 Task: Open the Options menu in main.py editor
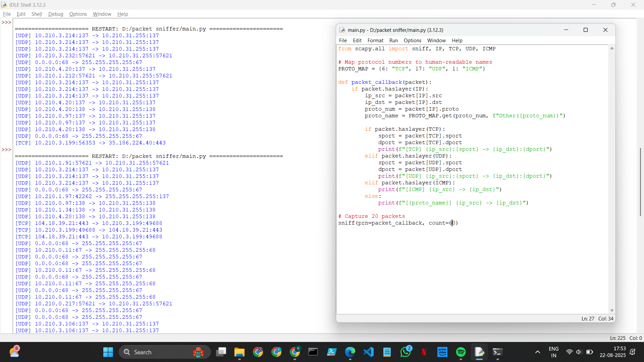point(413,40)
